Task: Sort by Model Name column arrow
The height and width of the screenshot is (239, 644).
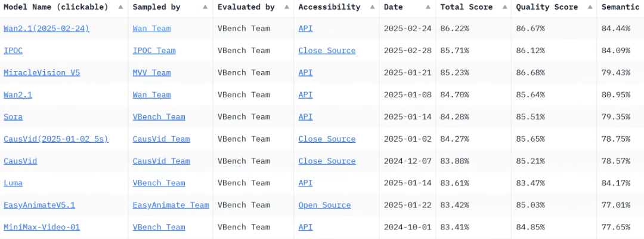Action: (120, 7)
